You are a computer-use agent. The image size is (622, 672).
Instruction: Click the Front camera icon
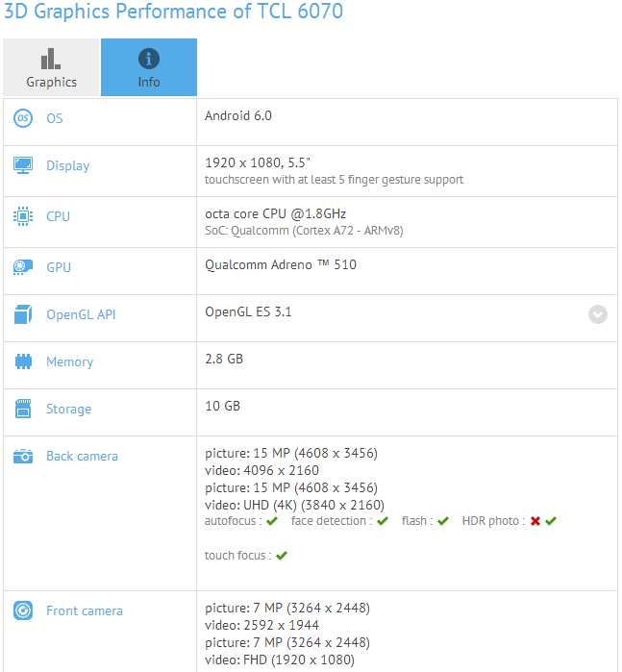(x=23, y=610)
